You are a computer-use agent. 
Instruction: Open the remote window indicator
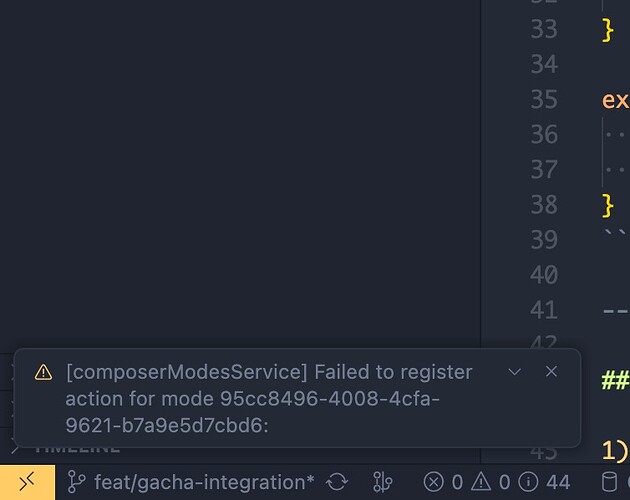pyautogui.click(x=27, y=482)
